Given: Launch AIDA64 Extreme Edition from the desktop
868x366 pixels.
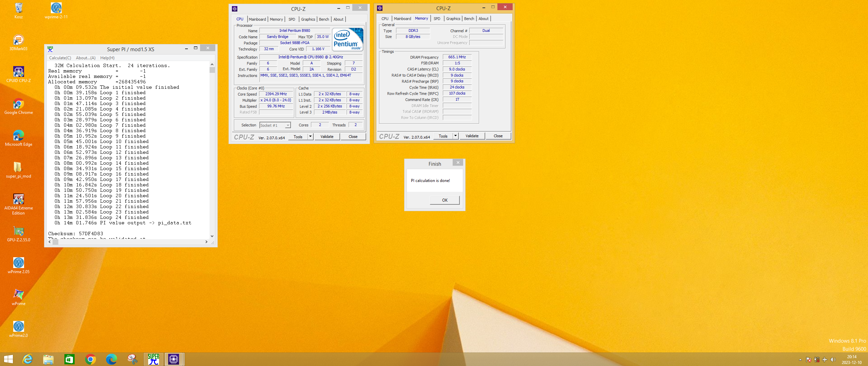Looking at the screenshot, I should [x=19, y=204].
